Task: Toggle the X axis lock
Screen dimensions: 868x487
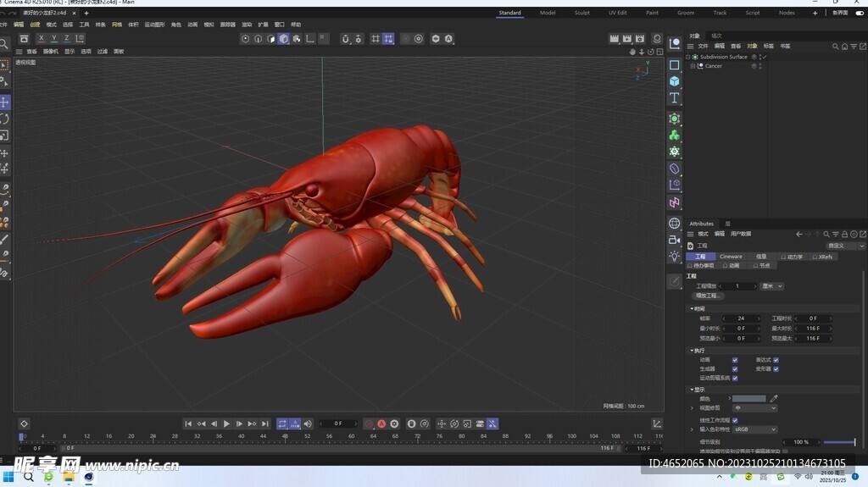Action: (41, 38)
